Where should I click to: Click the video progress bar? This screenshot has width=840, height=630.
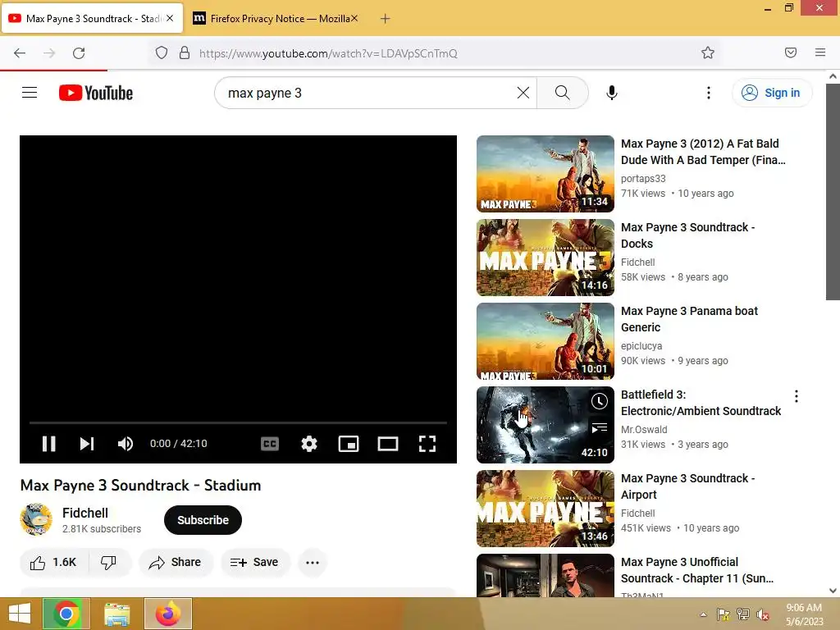click(238, 422)
